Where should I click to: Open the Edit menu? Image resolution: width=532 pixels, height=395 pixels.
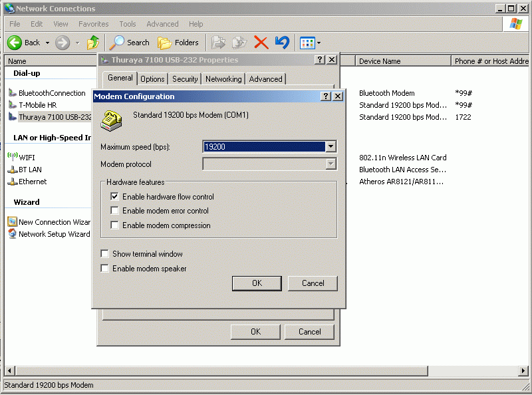click(x=37, y=24)
